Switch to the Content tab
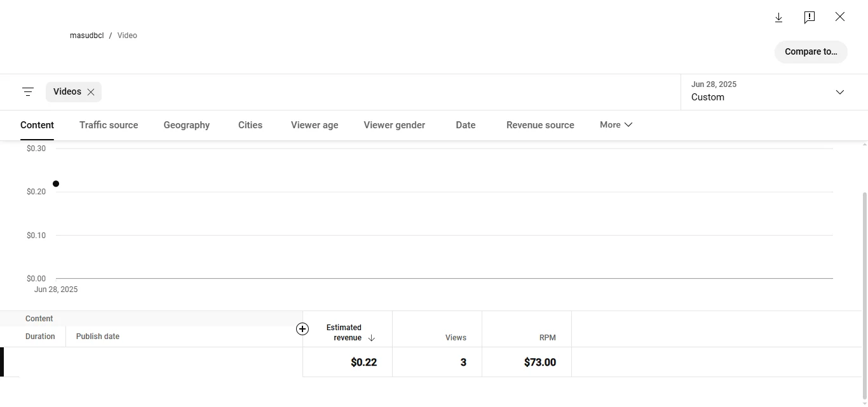Viewport: 868px width, 407px height. coord(37,125)
